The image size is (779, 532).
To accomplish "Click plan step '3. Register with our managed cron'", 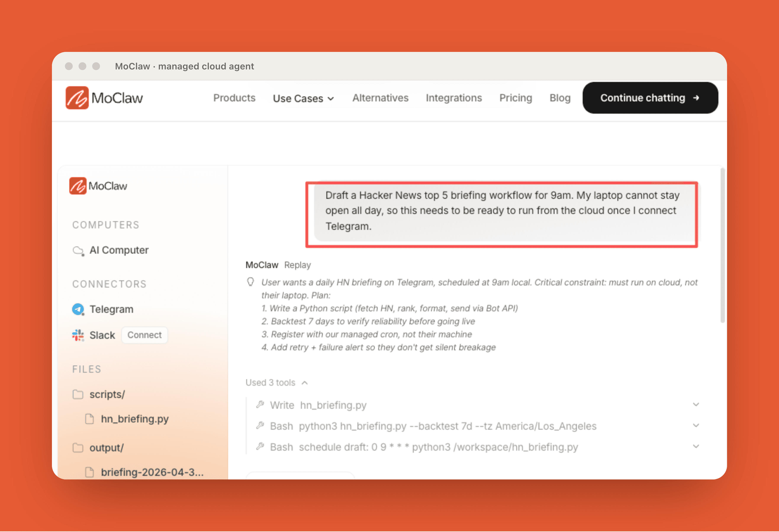I will pyautogui.click(x=366, y=334).
